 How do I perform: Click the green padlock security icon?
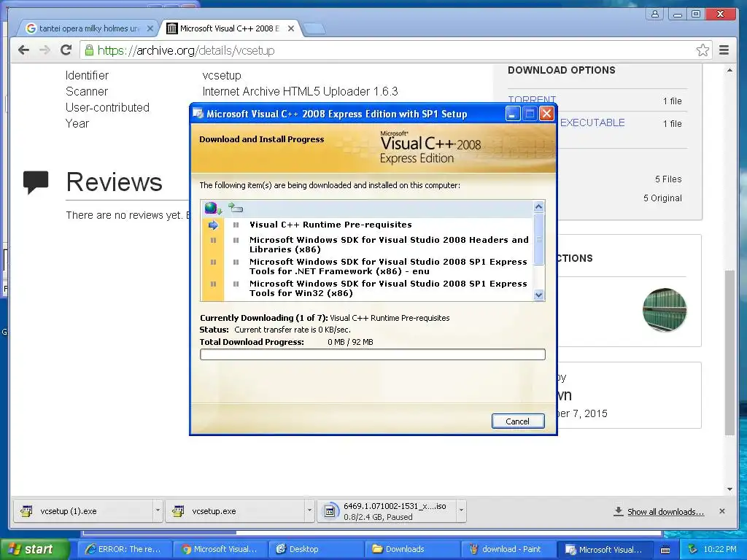click(88, 50)
